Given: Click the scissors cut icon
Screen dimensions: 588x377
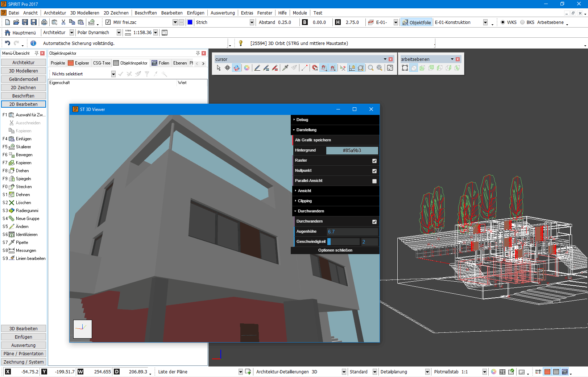Looking at the screenshot, I should pyautogui.click(x=63, y=22).
